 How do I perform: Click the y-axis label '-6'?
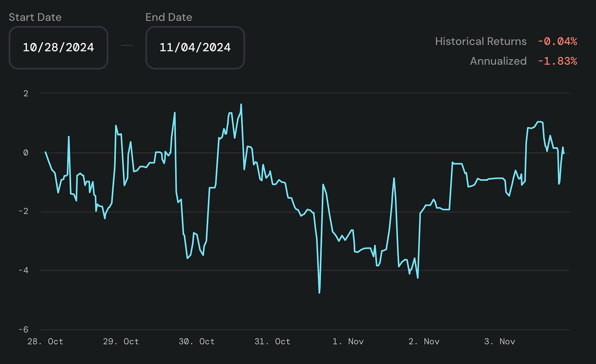coord(23,330)
